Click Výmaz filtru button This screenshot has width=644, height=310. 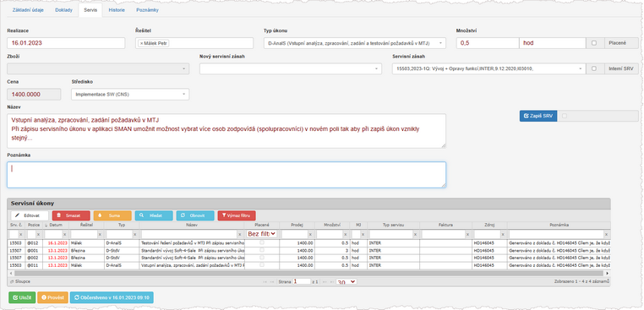coord(237,215)
